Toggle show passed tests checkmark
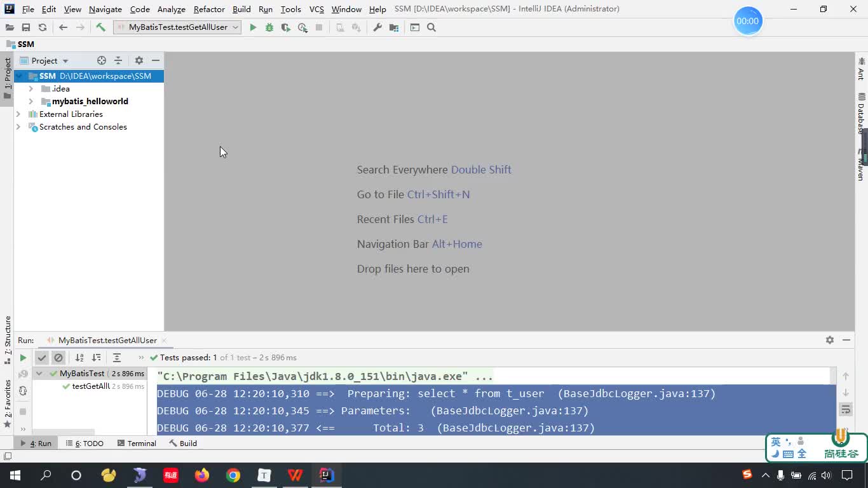 [x=42, y=358]
